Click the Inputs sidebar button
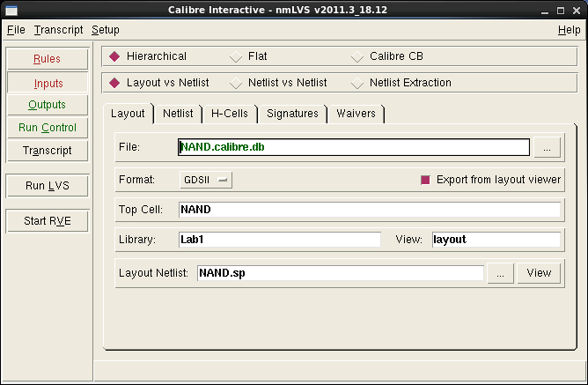The image size is (588, 385). click(x=48, y=83)
